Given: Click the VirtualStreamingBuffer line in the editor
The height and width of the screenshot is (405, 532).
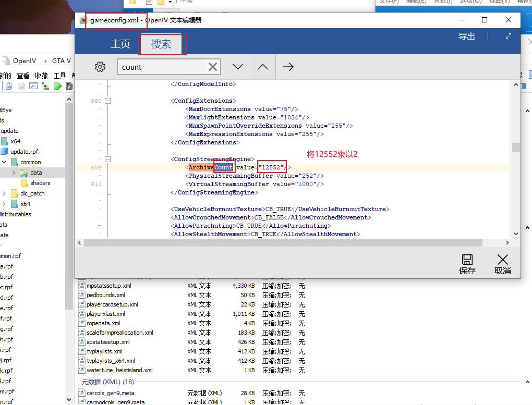Looking at the screenshot, I should 255,184.
